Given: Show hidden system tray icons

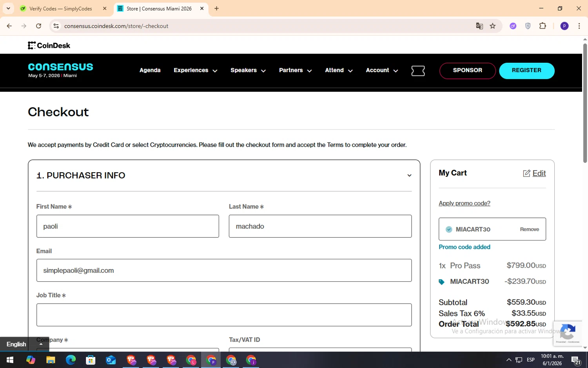Looking at the screenshot, I should (x=508, y=360).
